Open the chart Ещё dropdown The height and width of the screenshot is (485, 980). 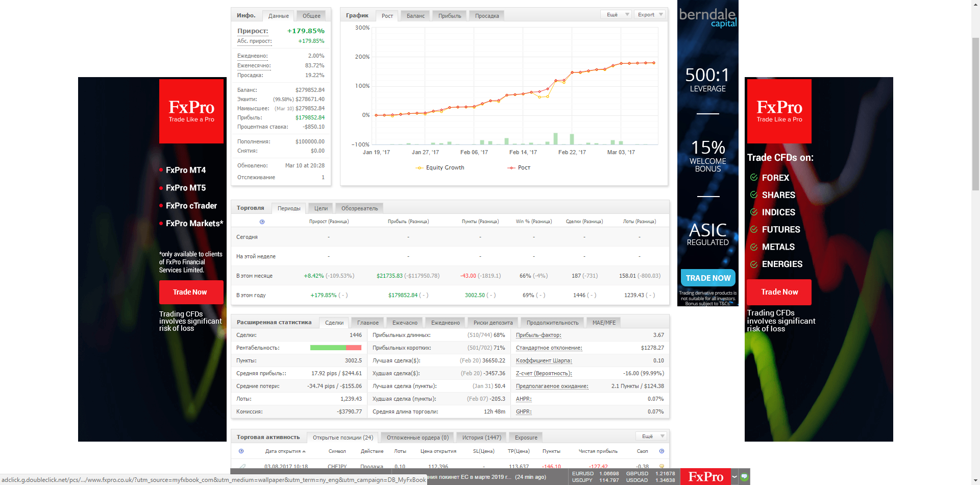[x=616, y=14]
